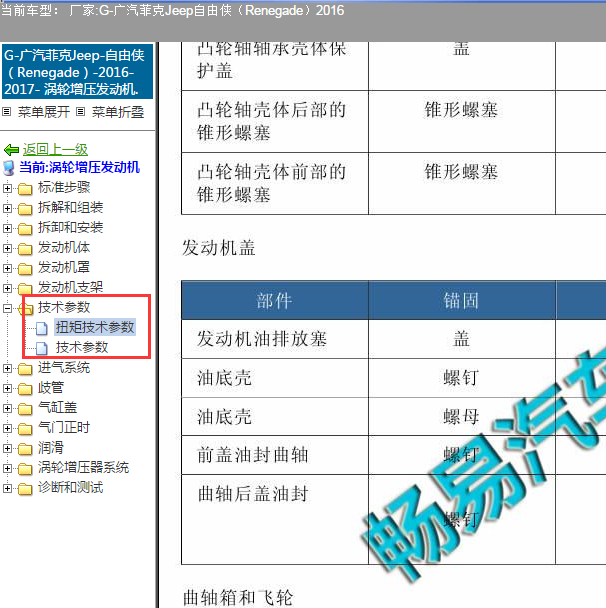The width and height of the screenshot is (606, 608).
Task: Click 菜单展开 to expand all menus
Action: click(x=44, y=112)
